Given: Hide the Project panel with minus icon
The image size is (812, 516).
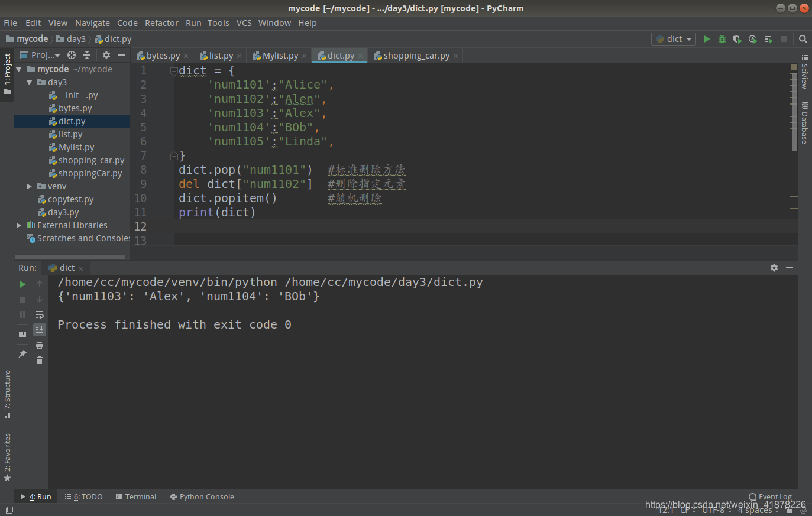Looking at the screenshot, I should 122,55.
